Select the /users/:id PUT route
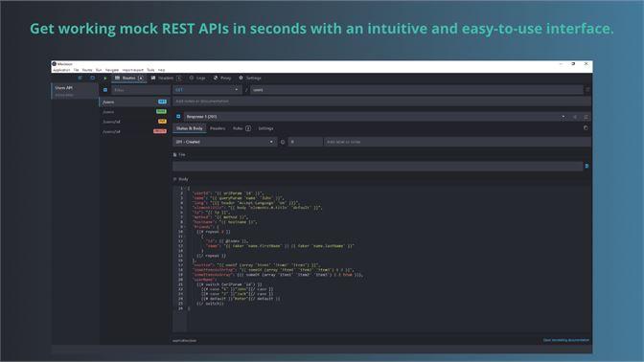The image size is (644, 362). coord(135,122)
